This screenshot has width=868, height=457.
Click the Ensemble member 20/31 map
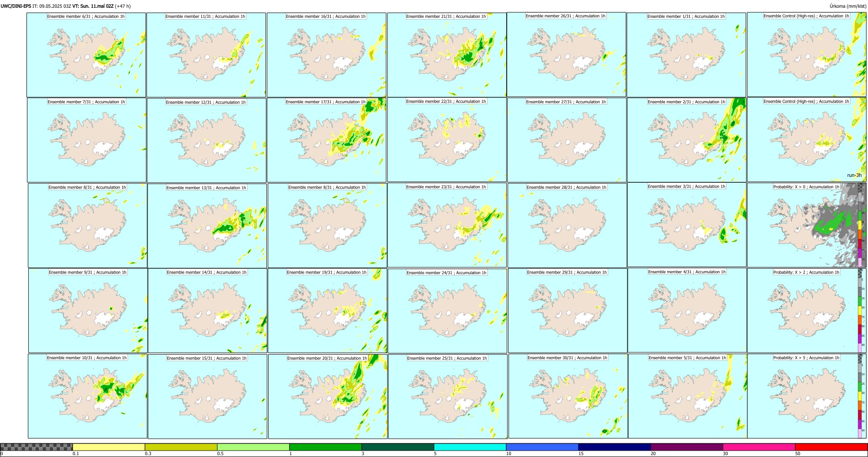pyautogui.click(x=328, y=396)
